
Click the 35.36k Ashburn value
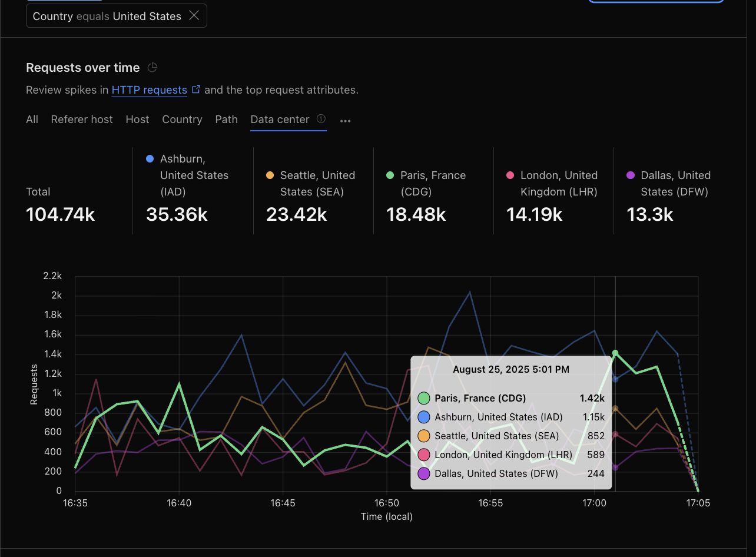click(x=177, y=214)
